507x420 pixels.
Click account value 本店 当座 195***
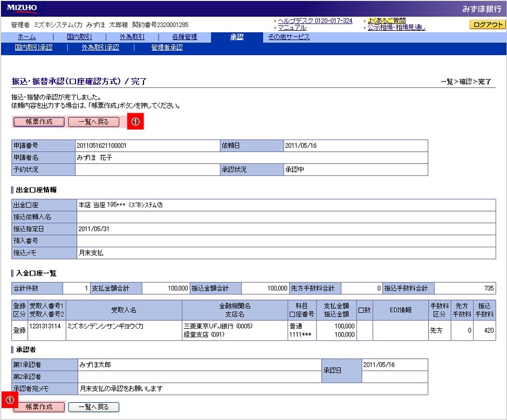(102, 205)
